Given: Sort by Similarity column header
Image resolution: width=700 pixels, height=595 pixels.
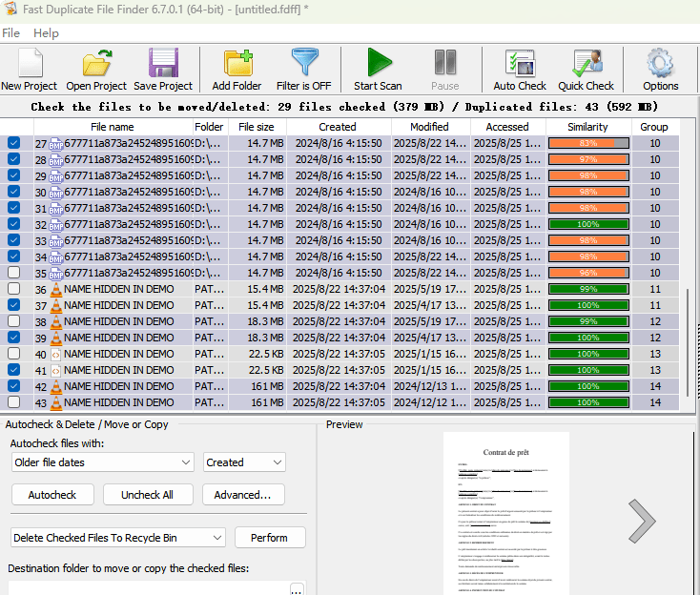Looking at the screenshot, I should (588, 127).
